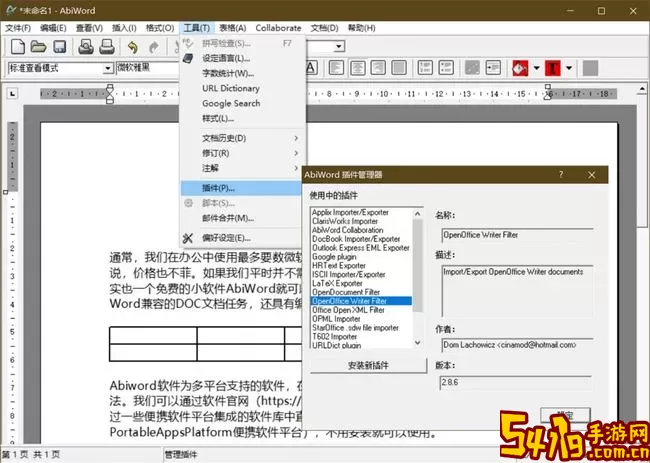This screenshot has width=650, height=463.
Task: Save the document using floppy icon
Action: point(60,46)
